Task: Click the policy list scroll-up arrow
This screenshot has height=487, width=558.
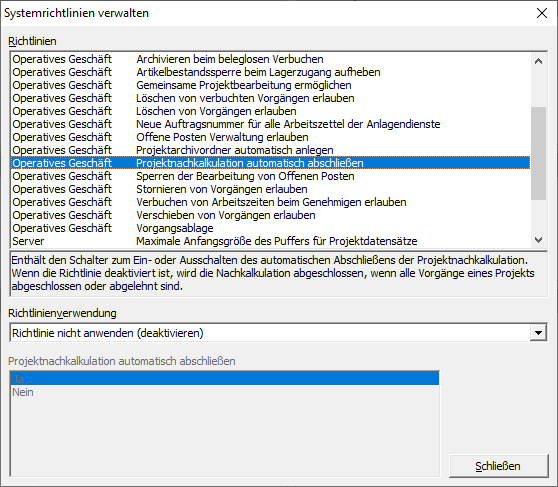Action: [x=538, y=61]
